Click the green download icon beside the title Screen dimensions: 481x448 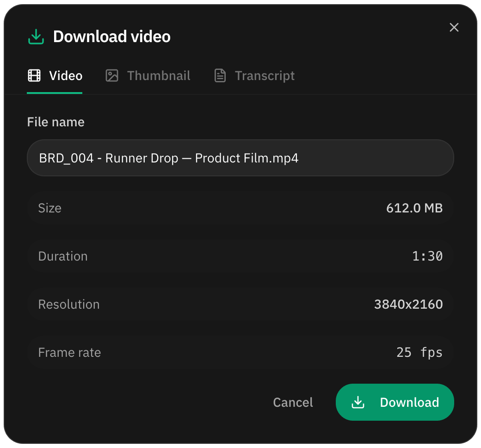point(36,37)
